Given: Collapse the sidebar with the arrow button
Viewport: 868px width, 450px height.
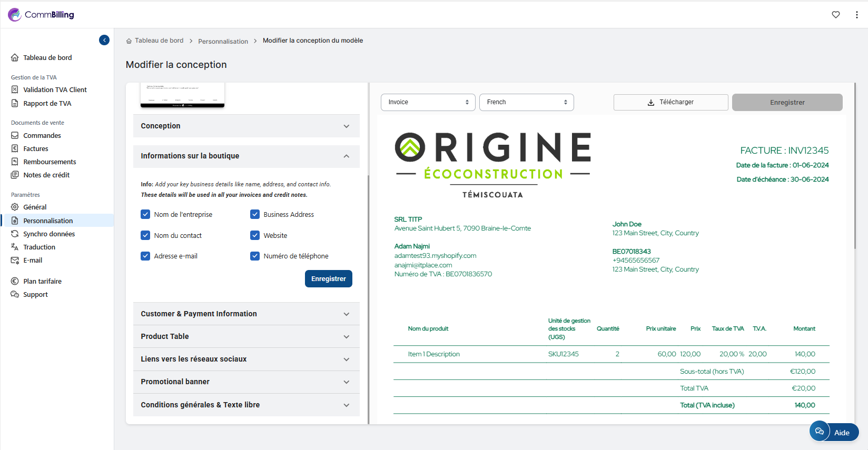Looking at the screenshot, I should click(x=104, y=40).
